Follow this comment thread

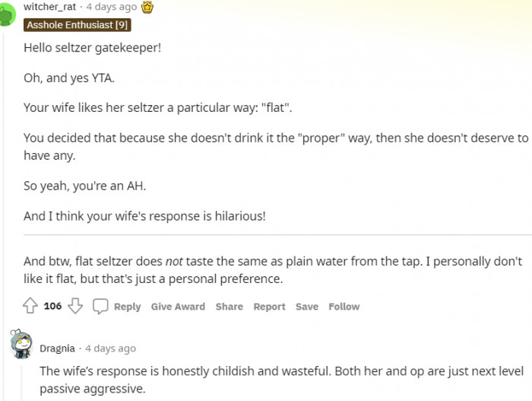(x=344, y=307)
